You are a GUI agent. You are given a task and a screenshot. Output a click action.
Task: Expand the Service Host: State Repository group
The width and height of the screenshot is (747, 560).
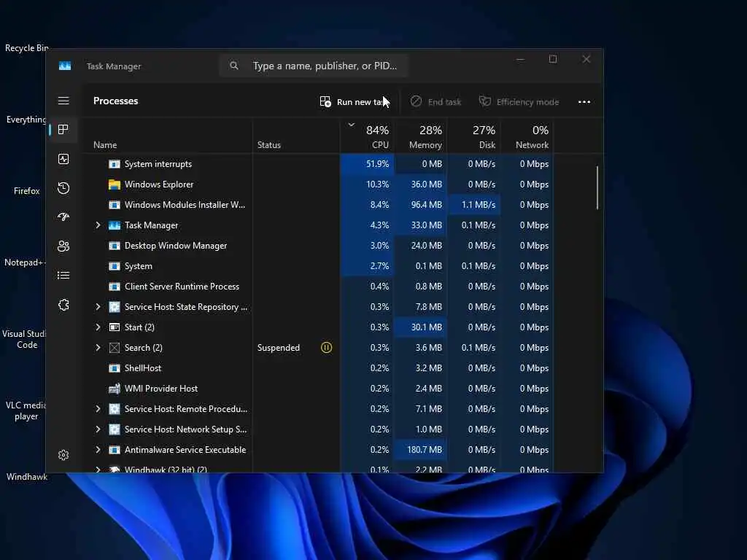(98, 307)
